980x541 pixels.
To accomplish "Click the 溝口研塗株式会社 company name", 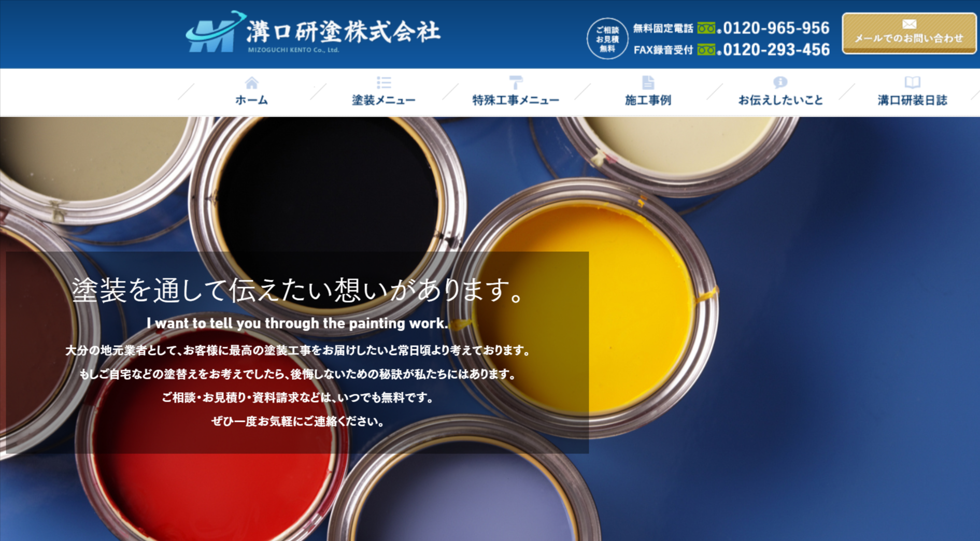I will 343,31.
